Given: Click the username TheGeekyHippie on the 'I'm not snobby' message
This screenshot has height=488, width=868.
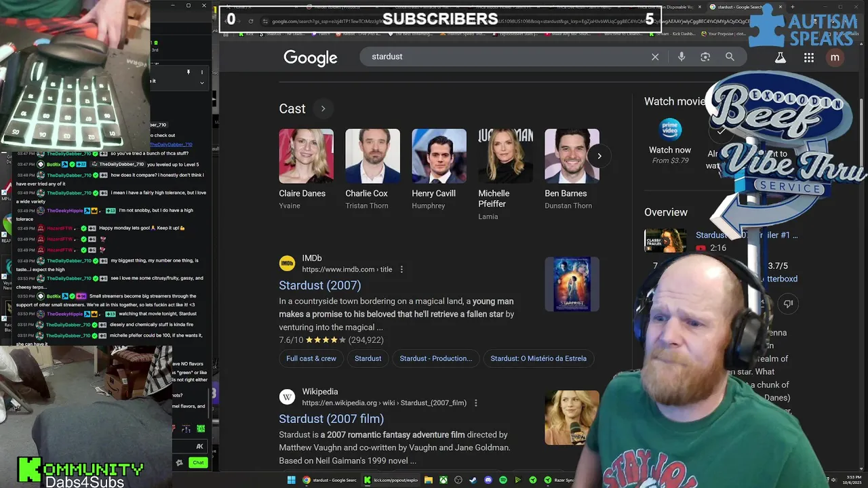Looking at the screenshot, I should coord(65,211).
